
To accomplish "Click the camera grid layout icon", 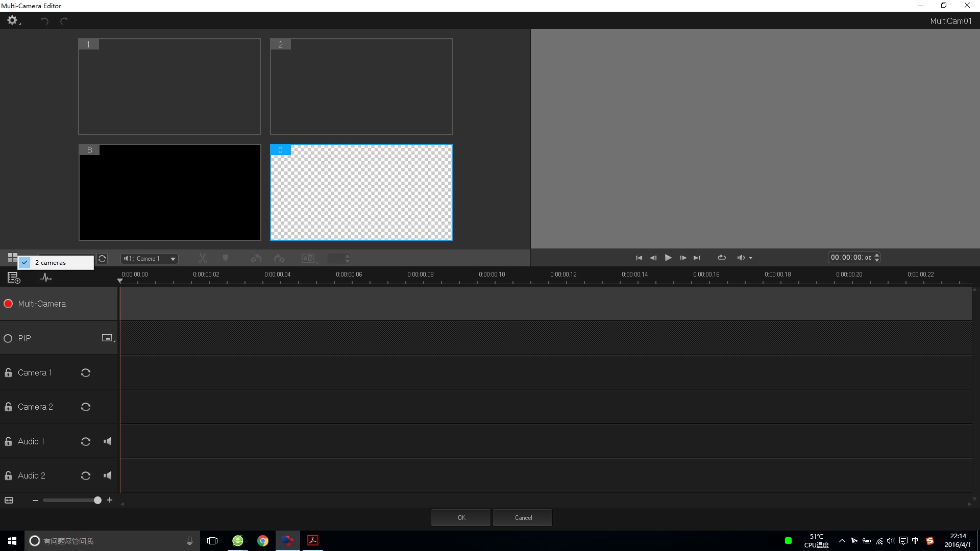I will tap(13, 257).
